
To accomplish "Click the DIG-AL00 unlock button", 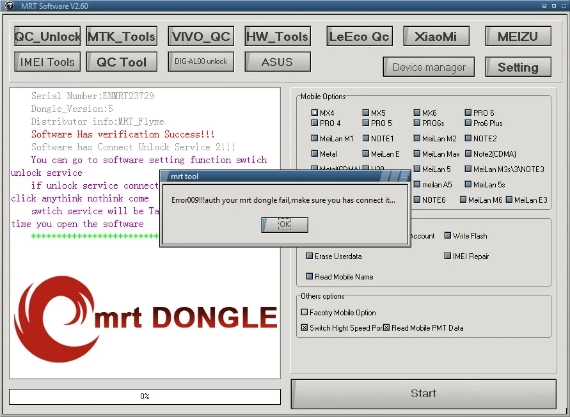I will [201, 62].
